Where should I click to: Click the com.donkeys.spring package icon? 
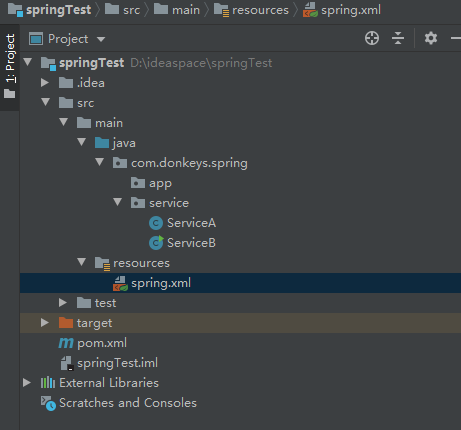tap(120, 163)
